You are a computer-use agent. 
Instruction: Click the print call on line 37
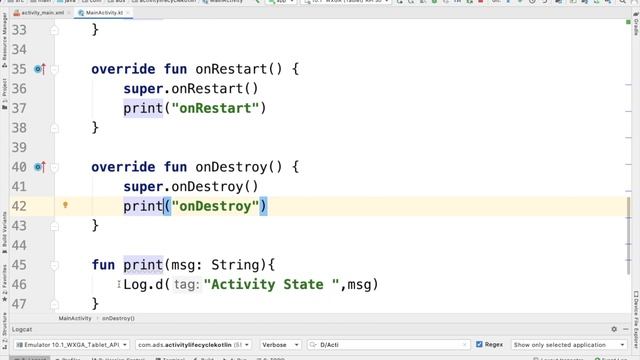coord(143,108)
